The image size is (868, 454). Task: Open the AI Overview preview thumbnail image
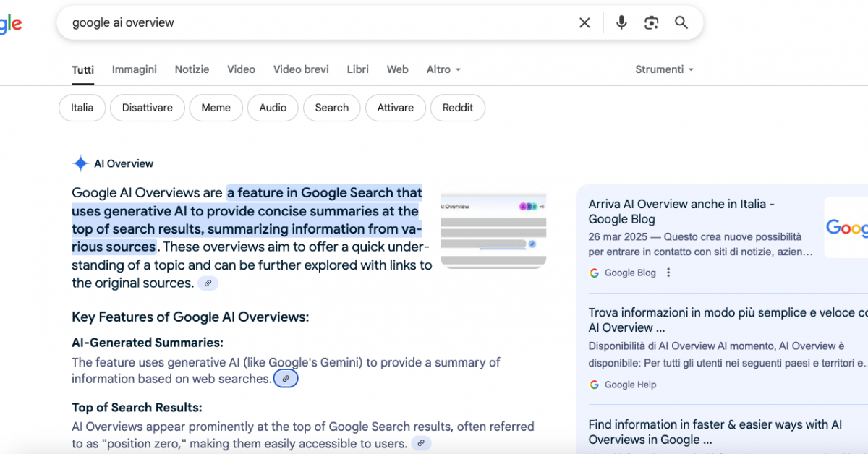(x=493, y=231)
